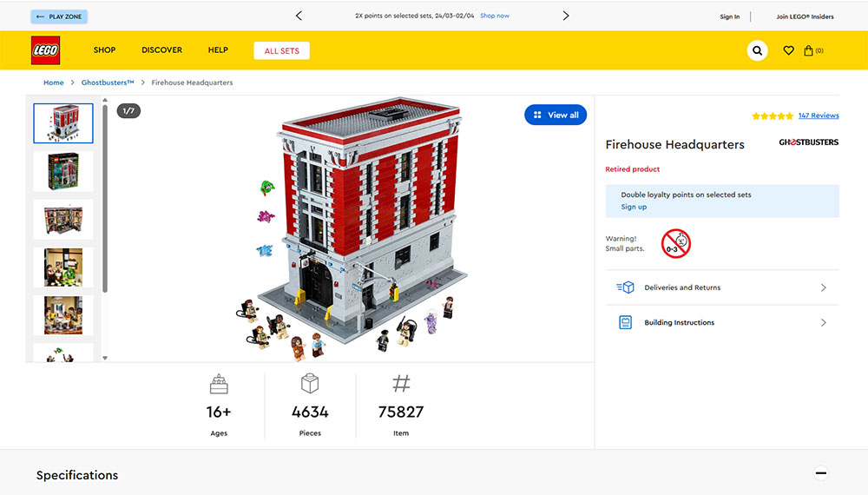This screenshot has height=495, width=868.
Task: Click the Deliveries and Returns truck icon
Action: coord(625,287)
